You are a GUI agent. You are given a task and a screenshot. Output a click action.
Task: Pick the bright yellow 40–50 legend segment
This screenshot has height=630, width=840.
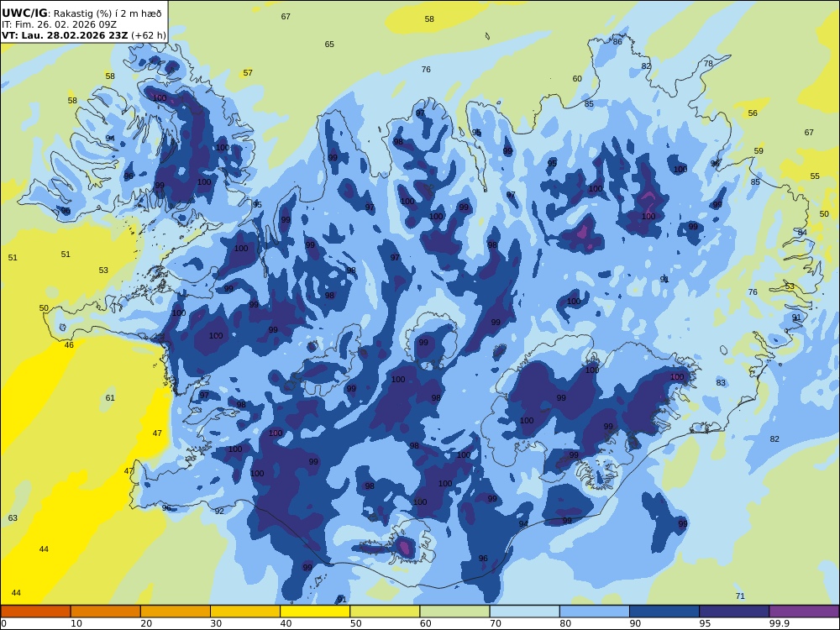(315, 612)
